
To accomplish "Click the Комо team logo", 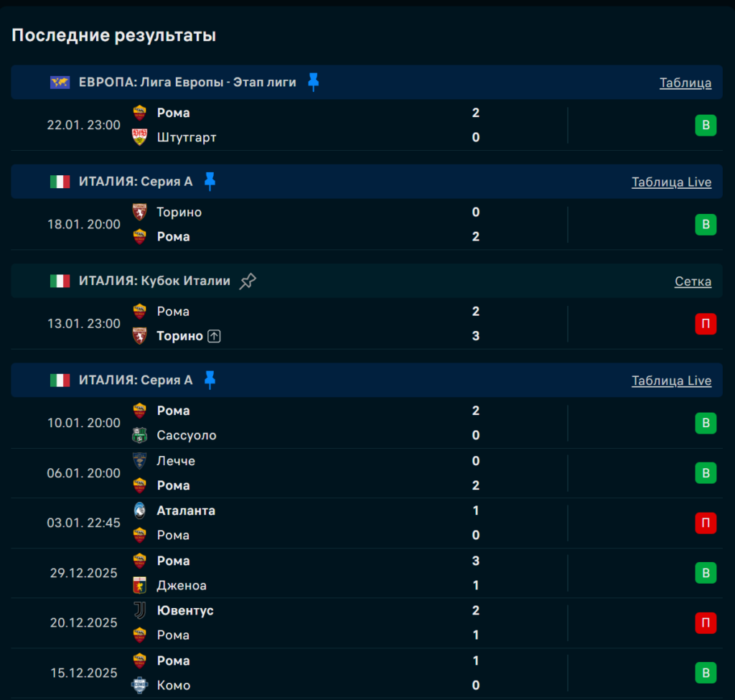I will 140,685.
